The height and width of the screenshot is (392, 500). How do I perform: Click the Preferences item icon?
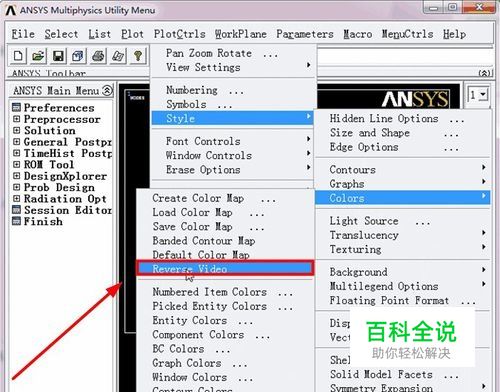[16, 107]
